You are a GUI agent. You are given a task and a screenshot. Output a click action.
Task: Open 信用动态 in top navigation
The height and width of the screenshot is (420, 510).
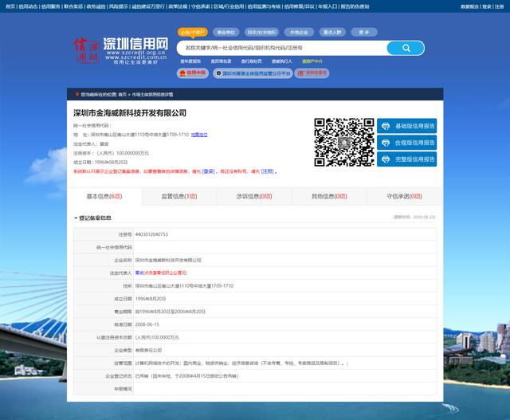point(28,6)
